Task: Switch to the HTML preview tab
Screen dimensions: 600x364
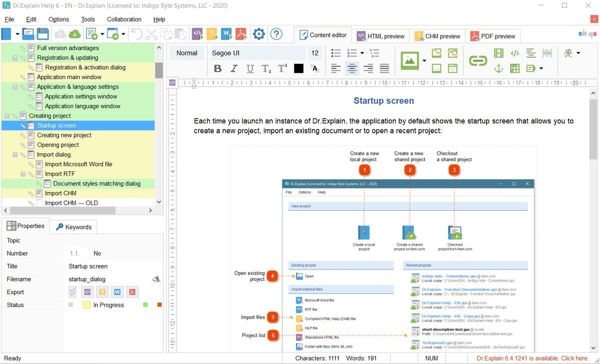Action: click(x=381, y=36)
